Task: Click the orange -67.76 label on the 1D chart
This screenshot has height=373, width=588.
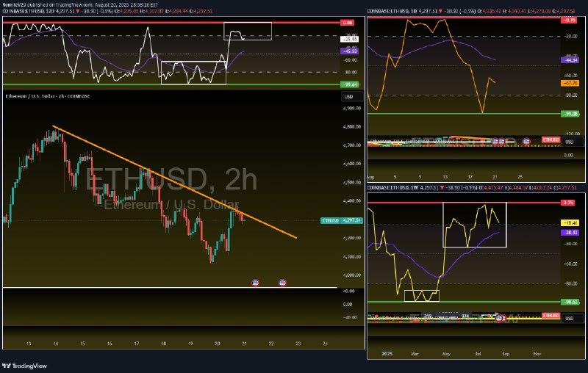Action: point(570,83)
